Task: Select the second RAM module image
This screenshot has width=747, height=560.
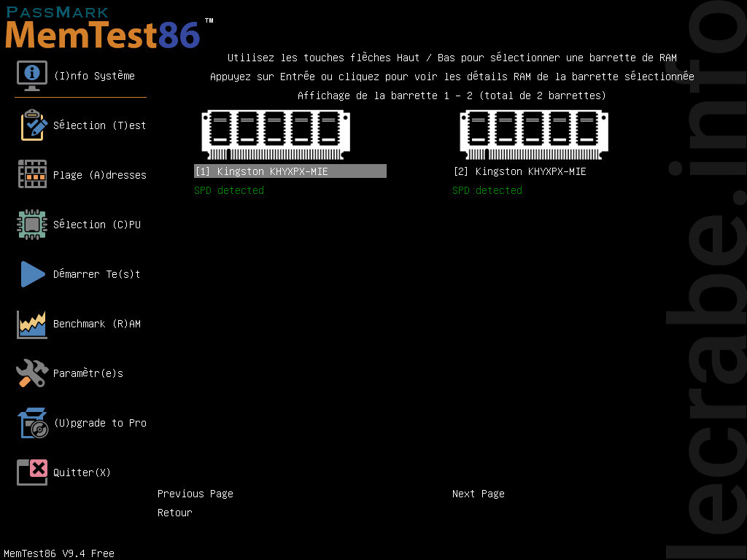Action: [534, 135]
